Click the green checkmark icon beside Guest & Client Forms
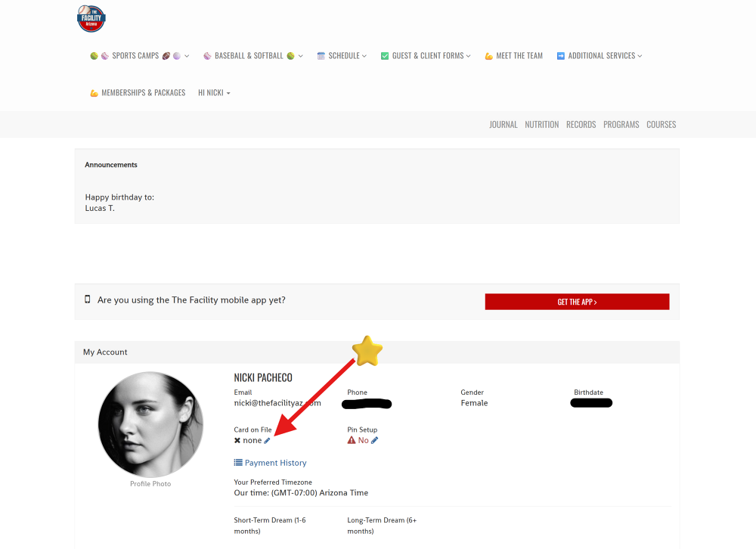The height and width of the screenshot is (549, 756). coord(385,56)
